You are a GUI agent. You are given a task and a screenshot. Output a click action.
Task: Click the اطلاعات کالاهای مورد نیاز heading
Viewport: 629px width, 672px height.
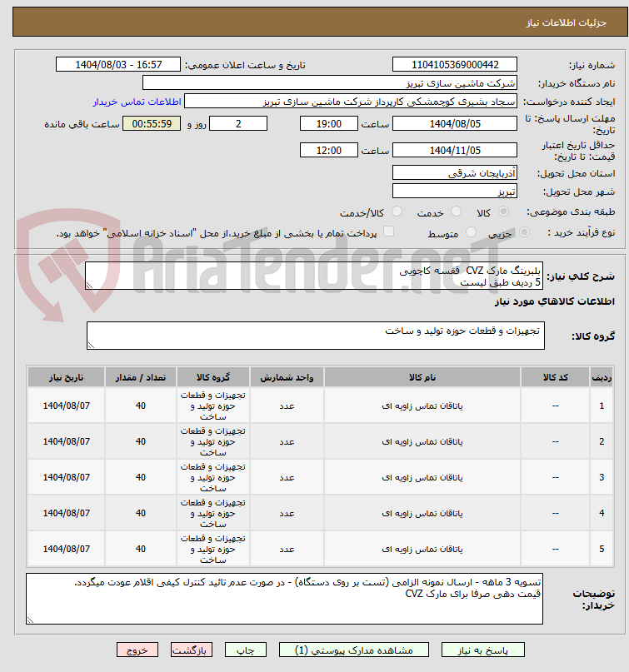coord(554,301)
